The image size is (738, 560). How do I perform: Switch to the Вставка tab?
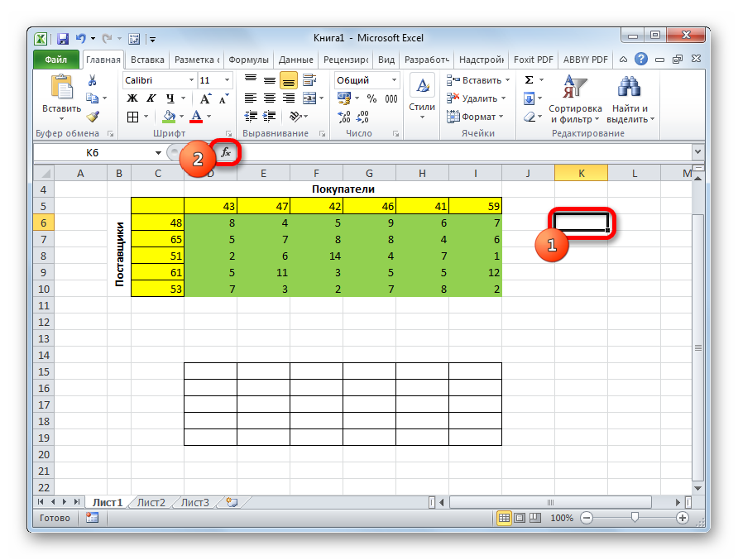coord(147,60)
